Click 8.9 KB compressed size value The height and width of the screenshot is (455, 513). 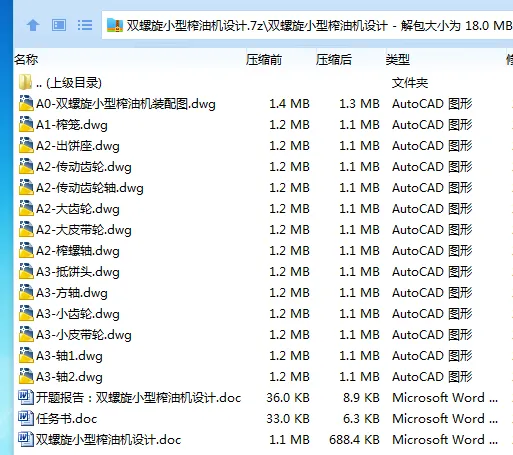point(361,398)
